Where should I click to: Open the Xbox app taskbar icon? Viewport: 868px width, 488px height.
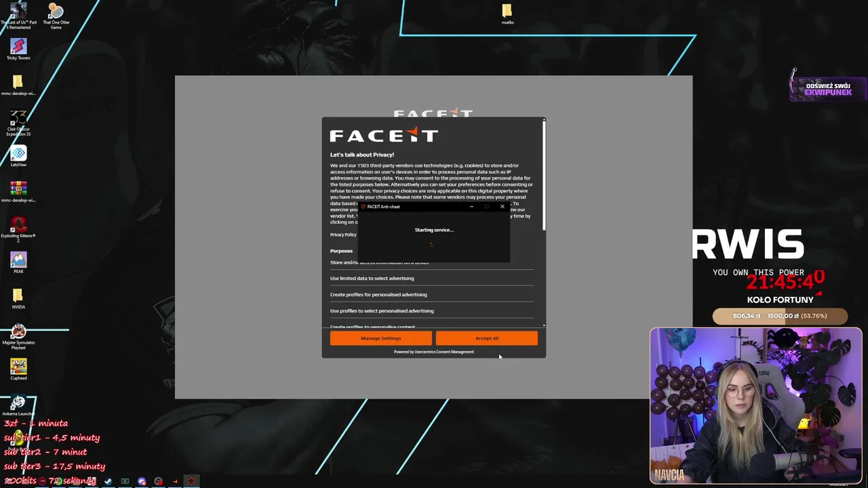(x=125, y=481)
